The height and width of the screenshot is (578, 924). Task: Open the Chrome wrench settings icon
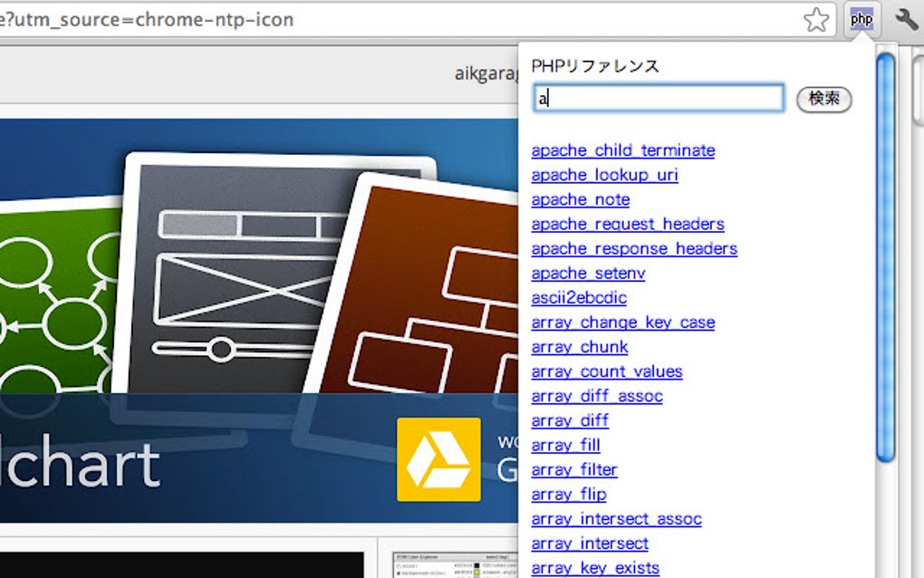pyautogui.click(x=904, y=18)
